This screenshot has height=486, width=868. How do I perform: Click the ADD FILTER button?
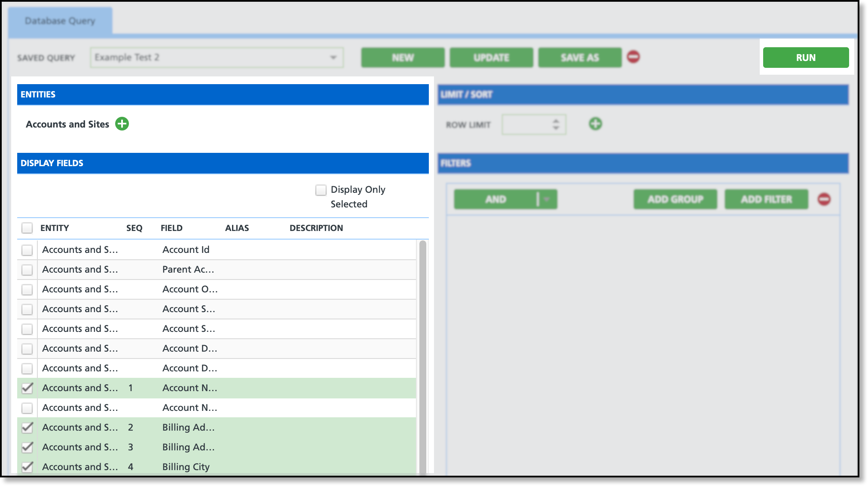[x=766, y=199]
